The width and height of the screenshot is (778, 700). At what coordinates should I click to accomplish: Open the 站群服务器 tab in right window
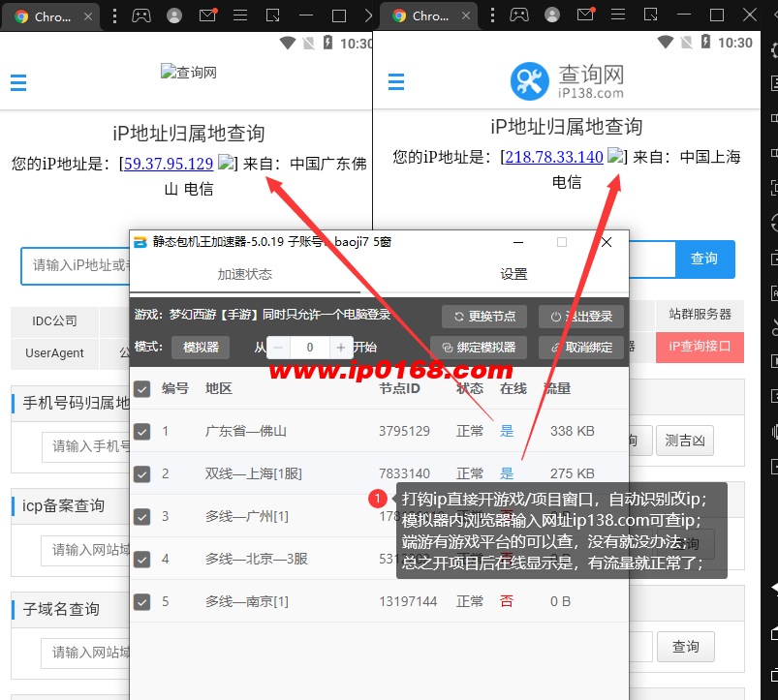(700, 315)
